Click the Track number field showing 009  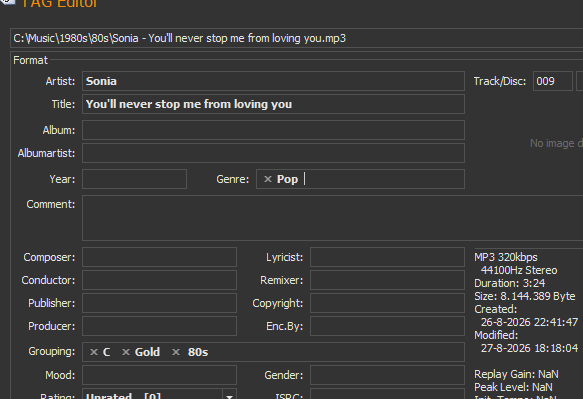(x=553, y=81)
